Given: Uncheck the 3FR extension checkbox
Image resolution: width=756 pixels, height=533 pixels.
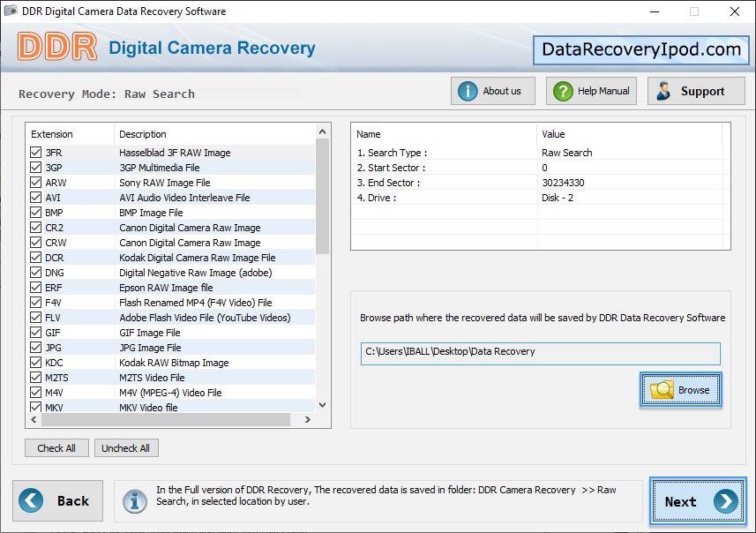Looking at the screenshot, I should coord(35,153).
